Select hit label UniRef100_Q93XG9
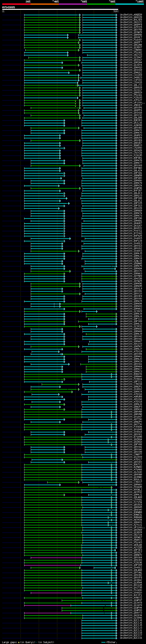146x644 pixels. pyautogui.click(x=131, y=70)
